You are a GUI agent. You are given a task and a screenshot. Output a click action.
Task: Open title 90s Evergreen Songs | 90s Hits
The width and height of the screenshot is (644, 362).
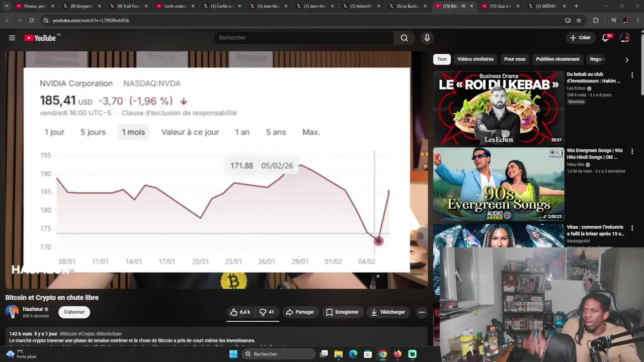595,154
